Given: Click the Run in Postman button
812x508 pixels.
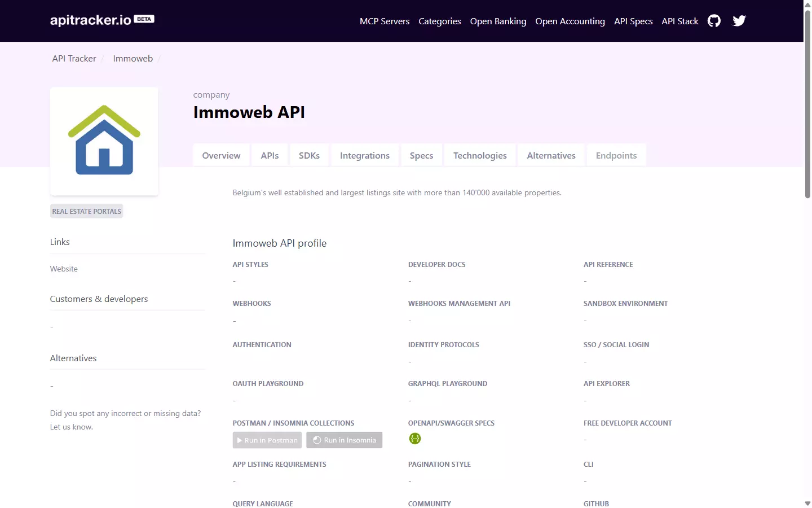Looking at the screenshot, I should (x=267, y=440).
